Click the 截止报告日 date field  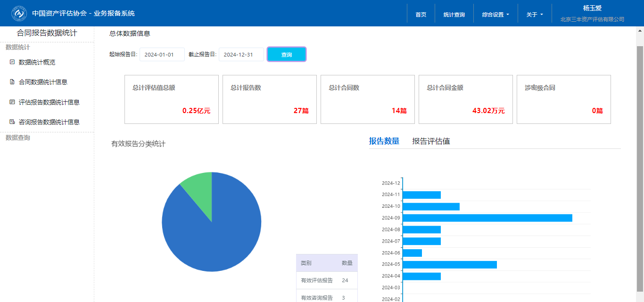pos(241,55)
